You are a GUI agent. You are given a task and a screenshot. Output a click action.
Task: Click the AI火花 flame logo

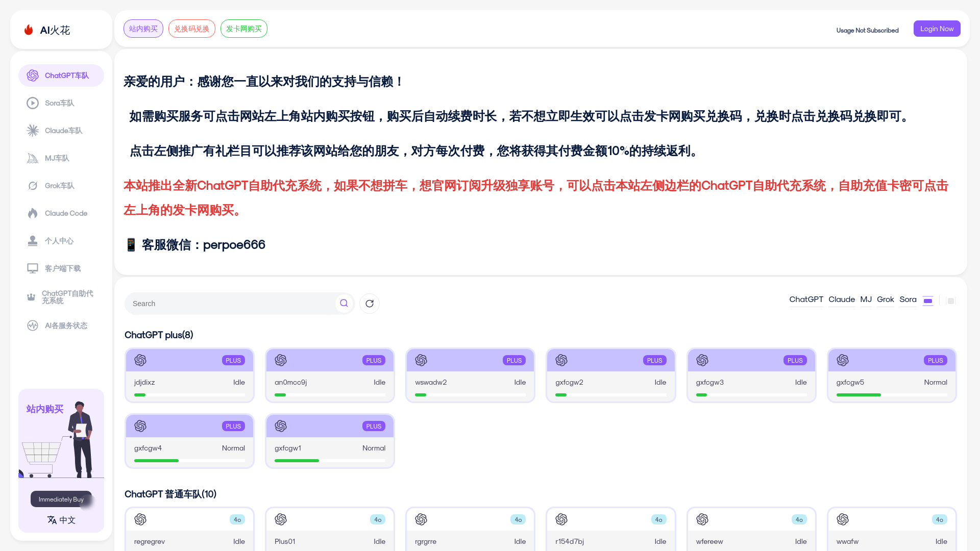[x=29, y=30]
